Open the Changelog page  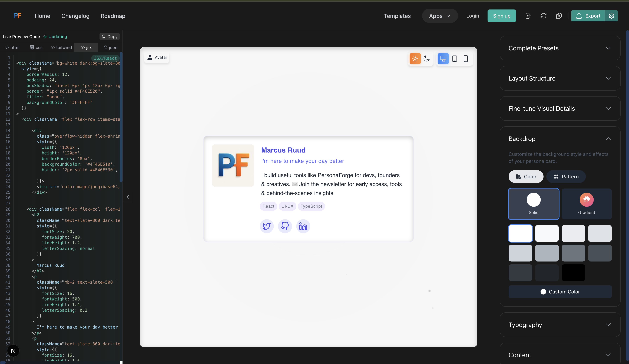75,16
